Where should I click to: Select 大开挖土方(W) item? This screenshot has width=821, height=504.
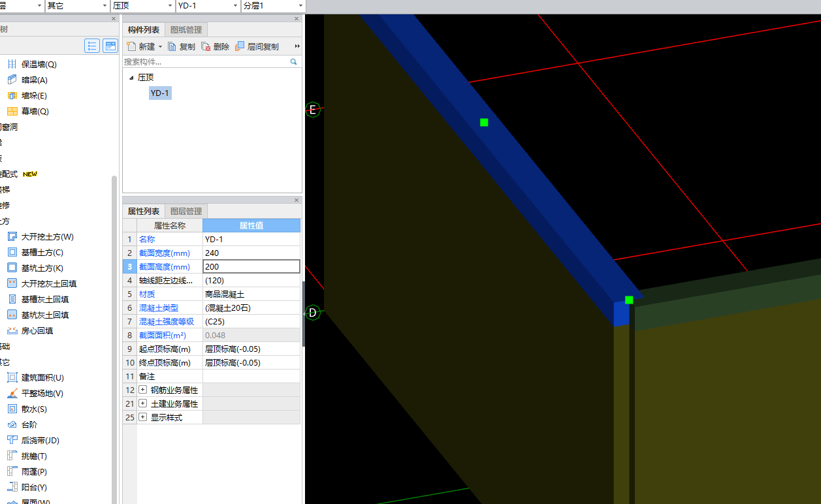coord(48,237)
